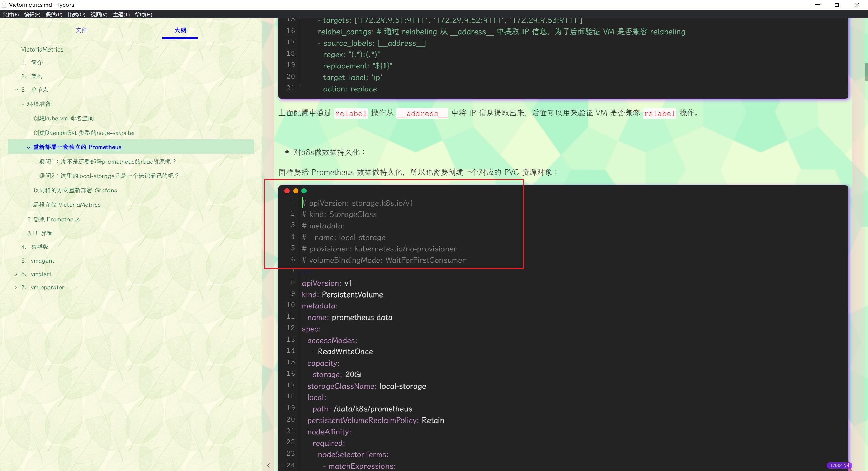Collapse the '3、单节点' outline section
The width and height of the screenshot is (868, 471).
point(17,90)
